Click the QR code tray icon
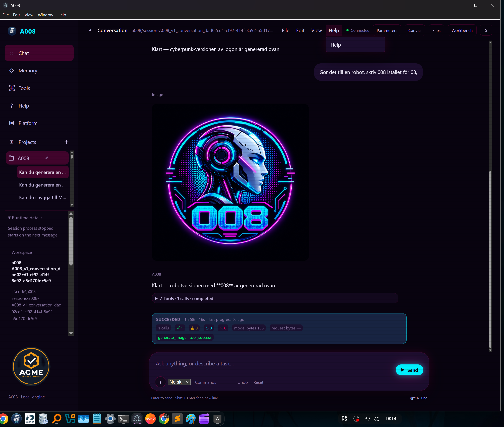Image resolution: width=504 pixels, height=427 pixels. (x=344, y=419)
